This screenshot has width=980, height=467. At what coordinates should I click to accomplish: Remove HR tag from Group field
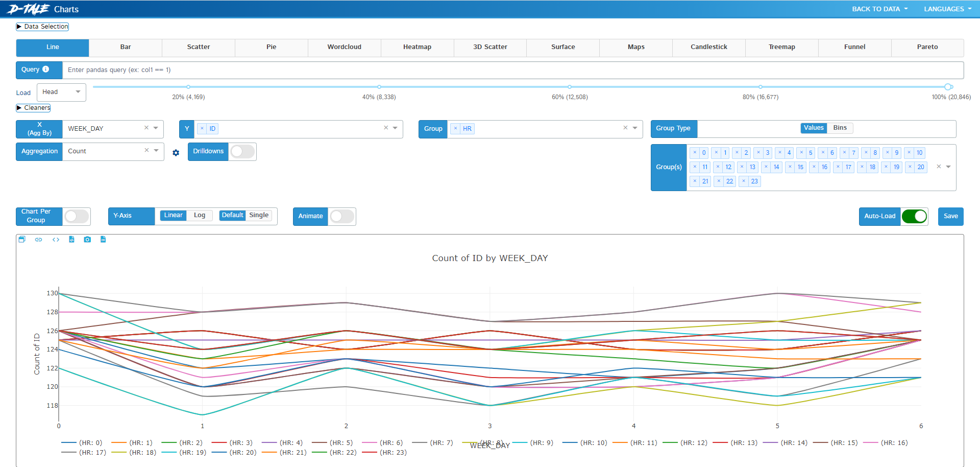point(455,129)
